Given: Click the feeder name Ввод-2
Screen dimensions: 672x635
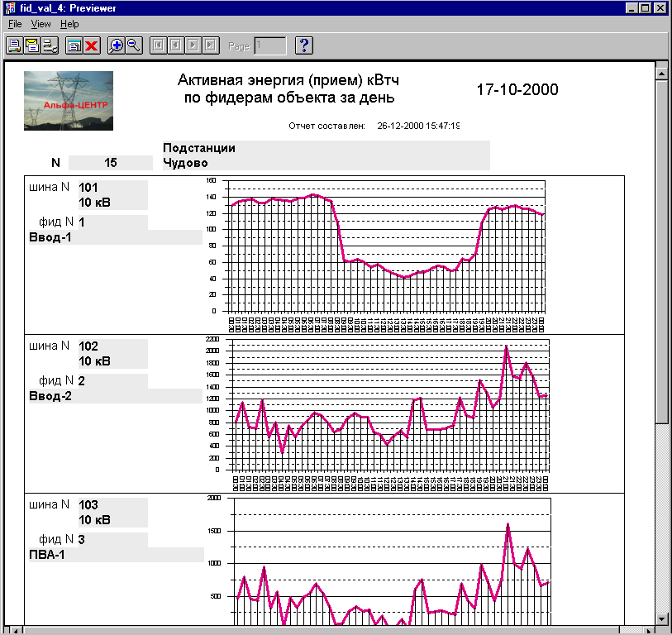Looking at the screenshot, I should pyautogui.click(x=50, y=396).
